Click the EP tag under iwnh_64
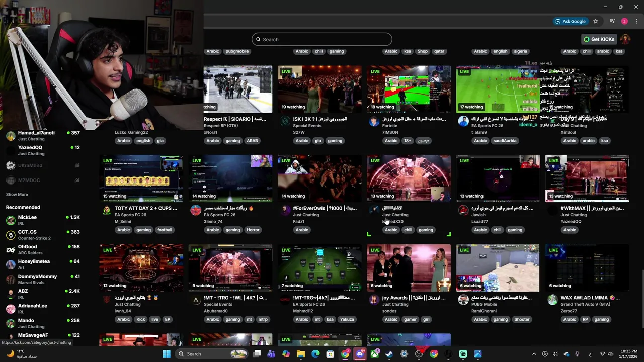The width and height of the screenshot is (644, 362). coord(168,319)
